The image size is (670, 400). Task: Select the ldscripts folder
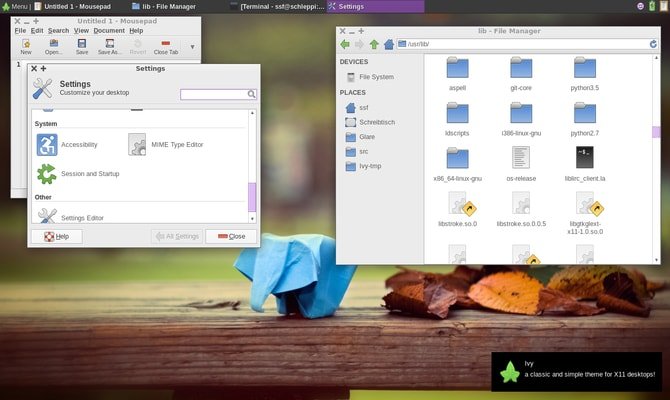457,119
